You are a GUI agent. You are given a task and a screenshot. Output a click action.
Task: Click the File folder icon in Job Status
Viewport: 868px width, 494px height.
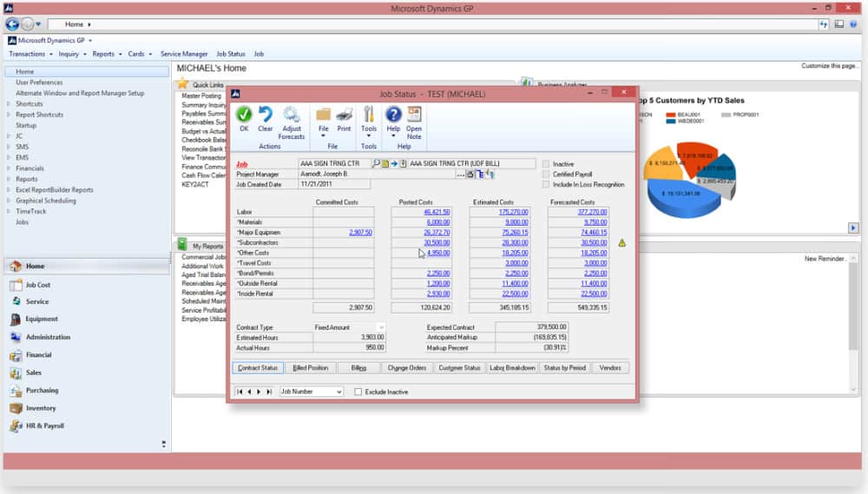323,115
